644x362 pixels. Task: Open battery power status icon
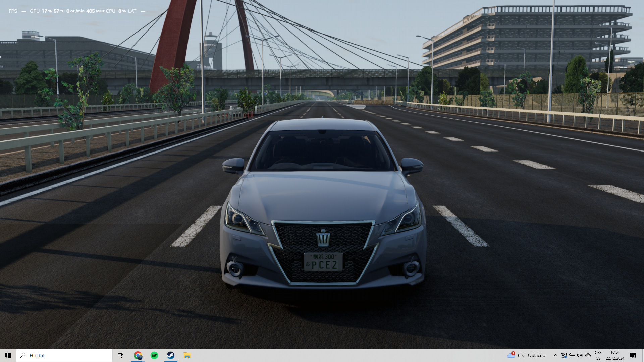pyautogui.click(x=572, y=355)
